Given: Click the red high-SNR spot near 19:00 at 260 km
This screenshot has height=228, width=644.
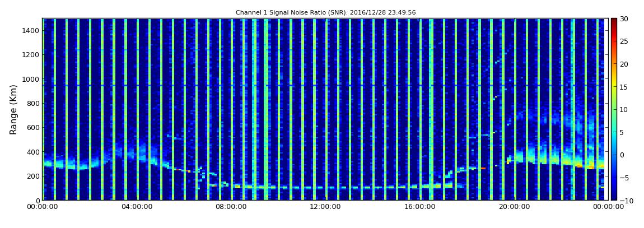Looking at the screenshot, I should coord(483,169).
